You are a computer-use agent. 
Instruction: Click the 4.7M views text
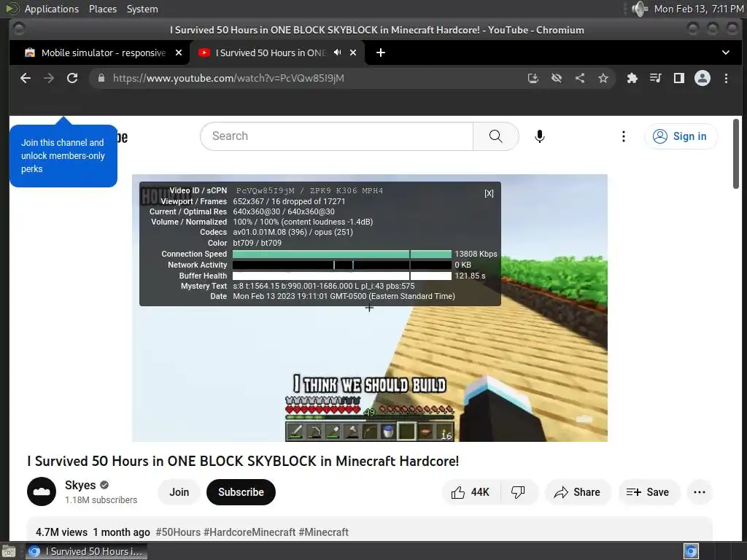[61, 532]
